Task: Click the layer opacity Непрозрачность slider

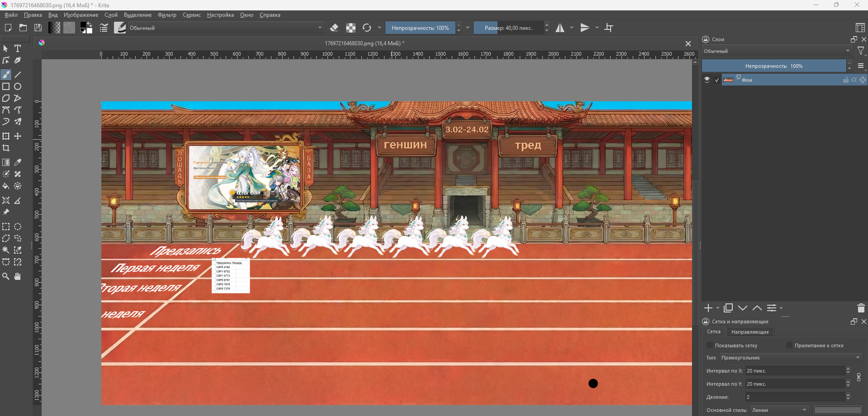Action: click(773, 66)
